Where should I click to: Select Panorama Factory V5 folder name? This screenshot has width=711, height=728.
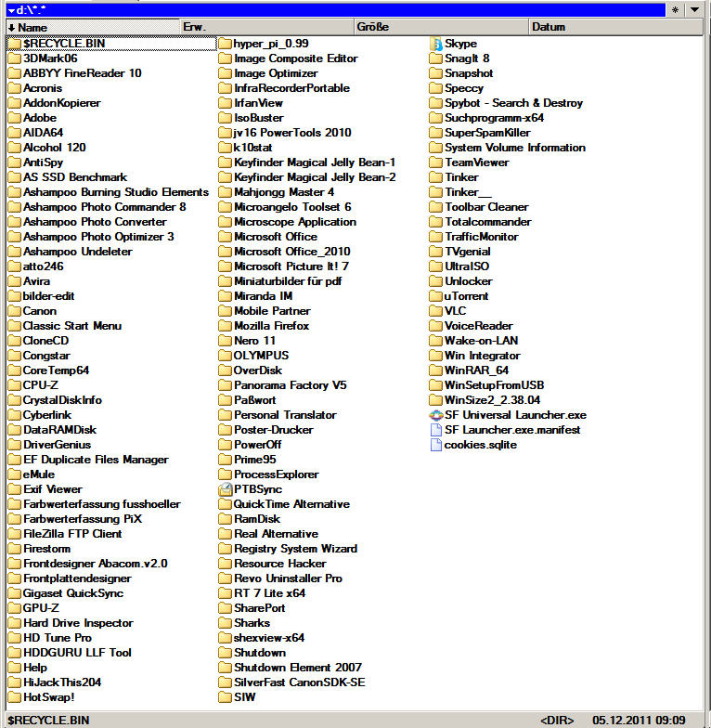coord(290,385)
